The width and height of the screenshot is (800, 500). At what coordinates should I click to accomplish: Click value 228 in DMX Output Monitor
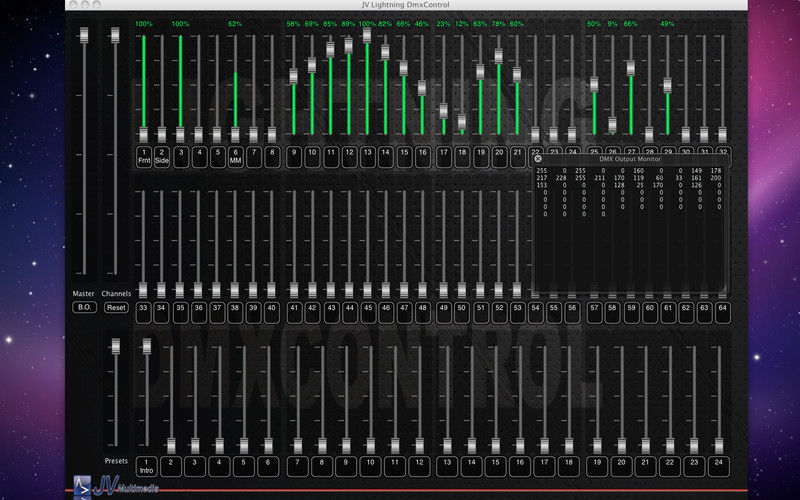tap(561, 178)
